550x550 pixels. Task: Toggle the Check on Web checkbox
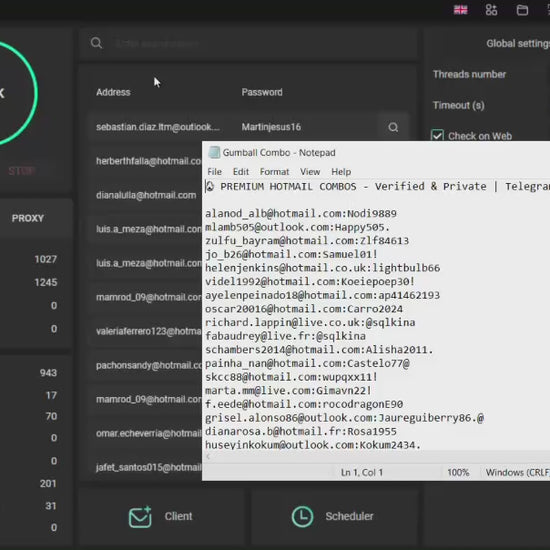pos(437,136)
